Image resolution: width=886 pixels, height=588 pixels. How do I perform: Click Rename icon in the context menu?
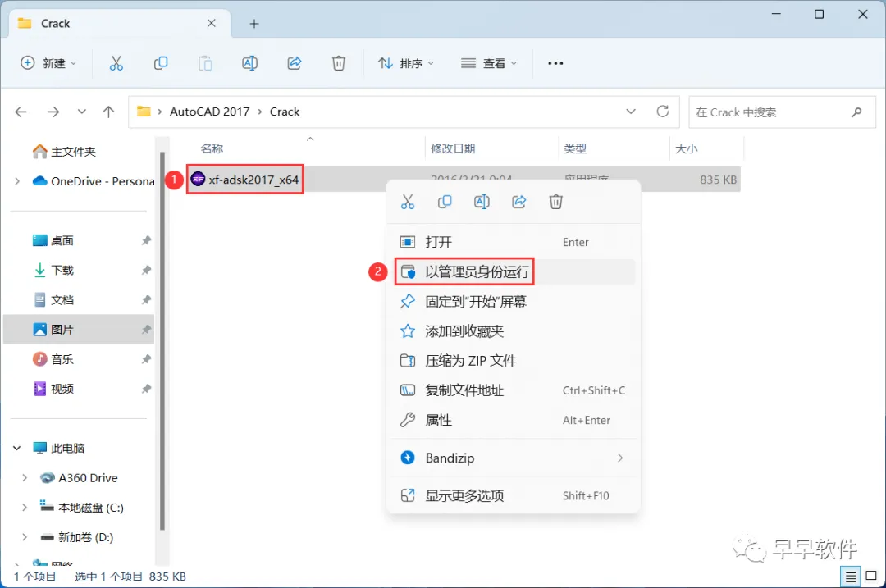point(482,202)
